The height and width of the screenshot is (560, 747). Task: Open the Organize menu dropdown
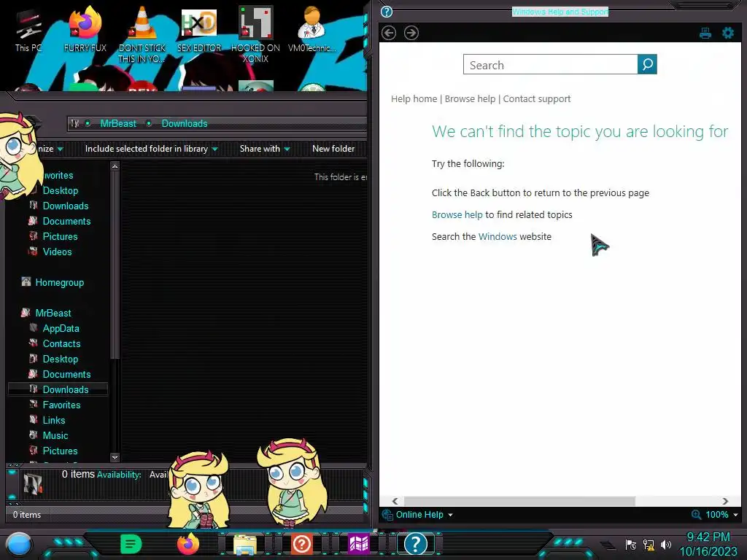50,149
